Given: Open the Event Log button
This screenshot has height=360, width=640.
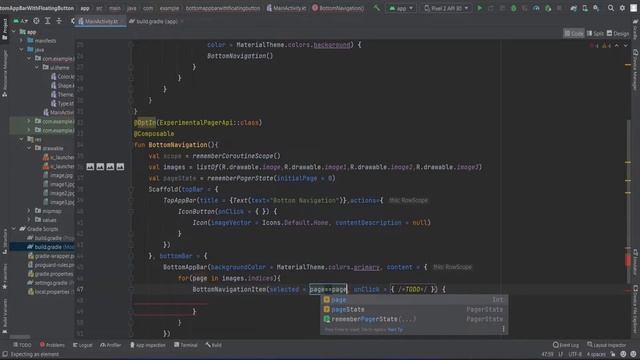Looking at the screenshot, I should click(566, 345).
